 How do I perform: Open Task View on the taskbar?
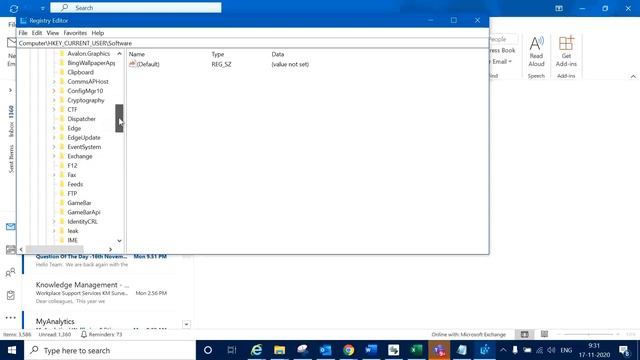(232, 350)
